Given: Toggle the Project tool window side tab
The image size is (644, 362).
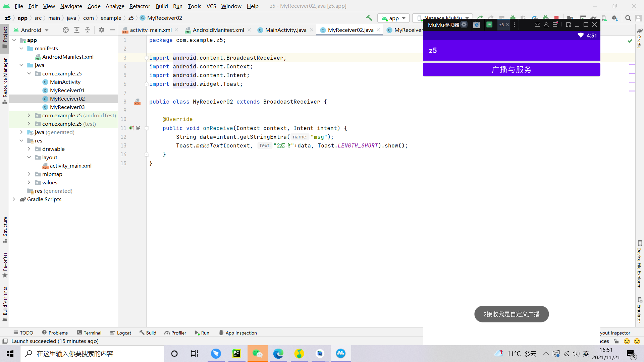Looking at the screenshot, I should pos(5,37).
